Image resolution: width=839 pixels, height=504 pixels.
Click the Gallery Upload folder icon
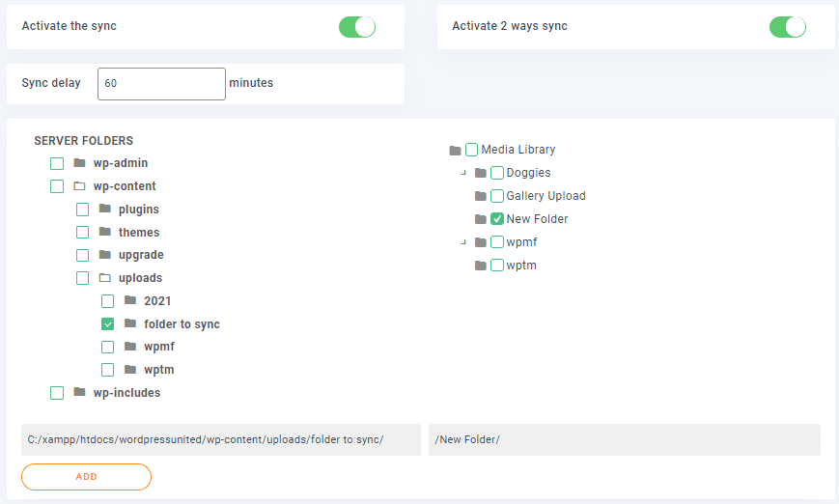(480, 196)
